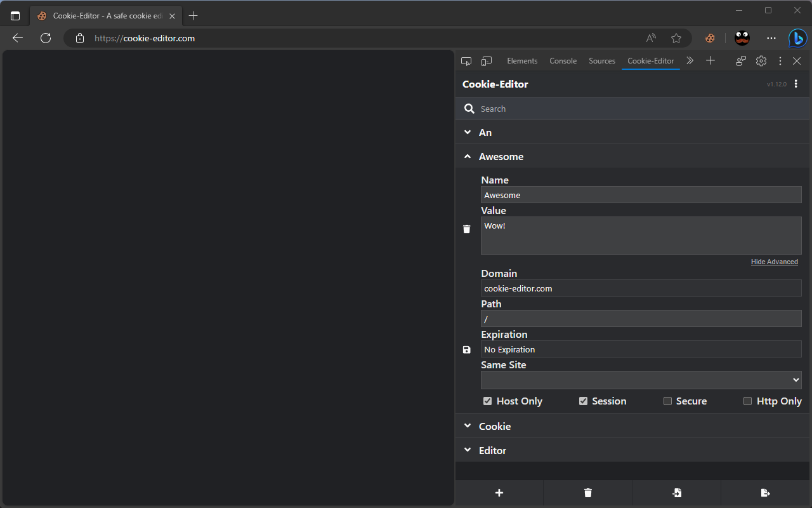Expand the An cookie
This screenshot has height=508, width=812.
pyautogui.click(x=632, y=132)
